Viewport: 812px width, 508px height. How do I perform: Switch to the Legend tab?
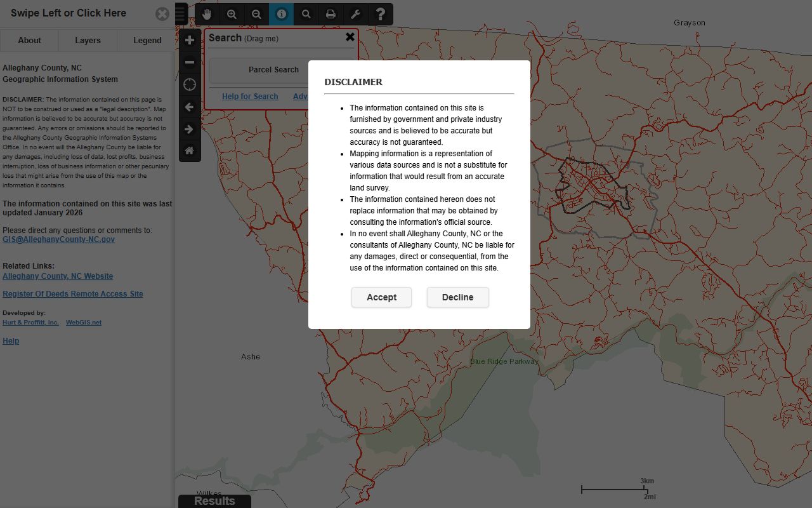click(x=147, y=40)
